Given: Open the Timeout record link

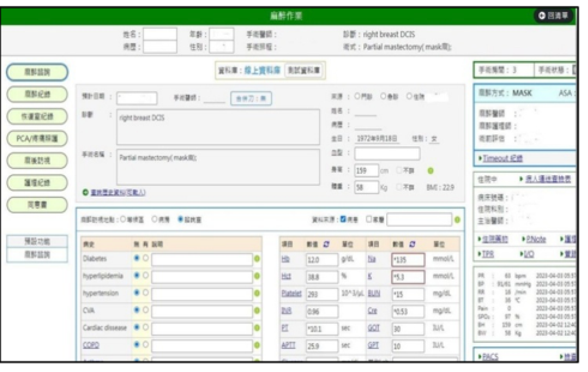Looking at the screenshot, I should tap(503, 158).
